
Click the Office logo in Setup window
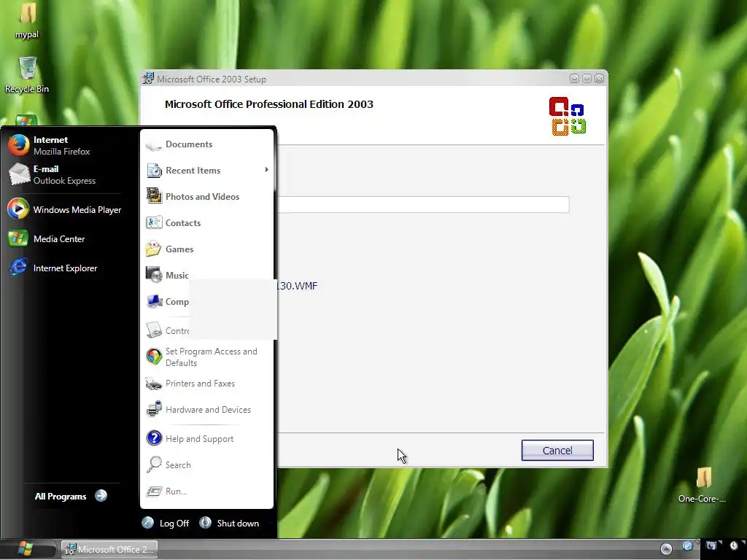point(568,116)
